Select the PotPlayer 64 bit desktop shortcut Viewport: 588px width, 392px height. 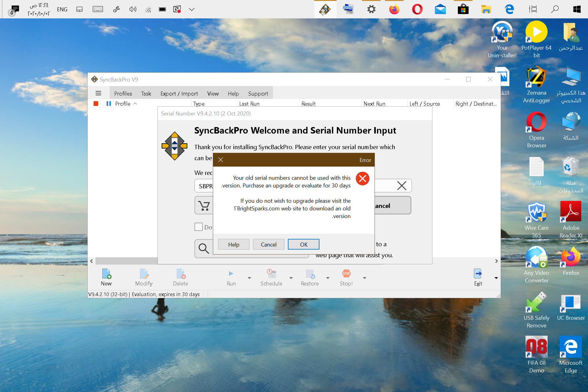[537, 40]
